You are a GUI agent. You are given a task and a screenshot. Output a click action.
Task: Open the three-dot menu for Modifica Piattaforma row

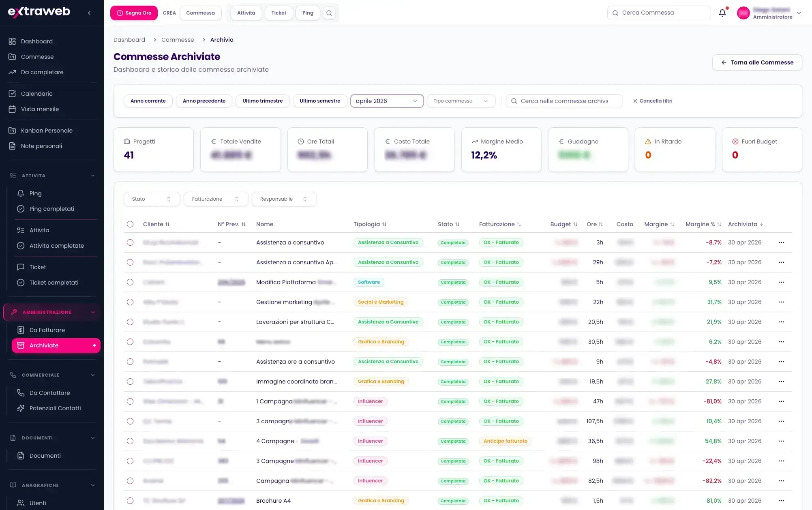pyautogui.click(x=781, y=282)
